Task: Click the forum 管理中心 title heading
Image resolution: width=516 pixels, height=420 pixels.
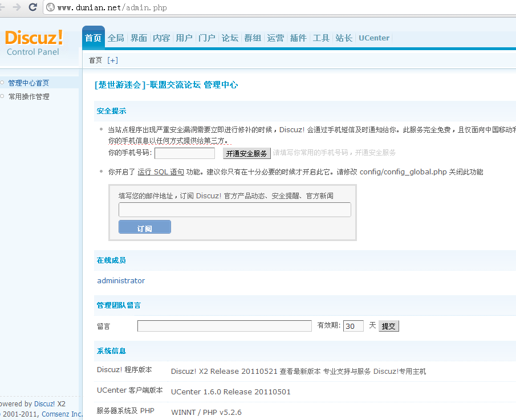Action: tap(166, 85)
